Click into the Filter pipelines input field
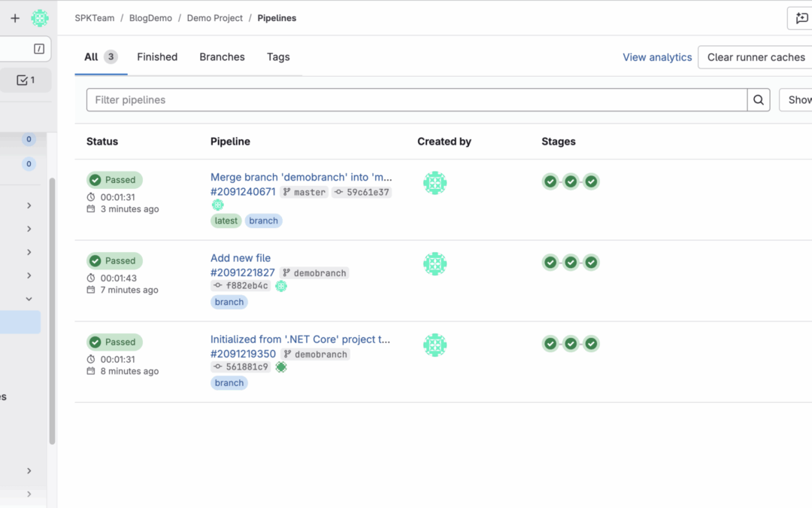The image size is (812, 508). tap(417, 100)
